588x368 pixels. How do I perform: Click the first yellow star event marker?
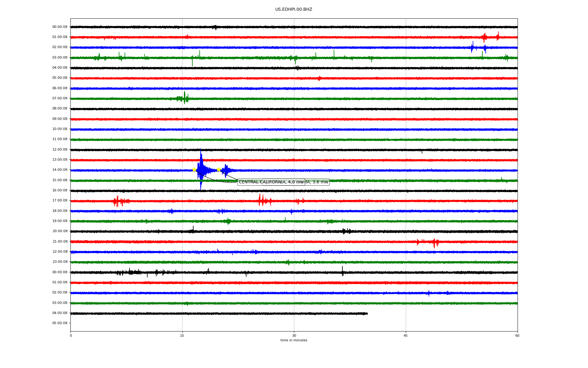pyautogui.click(x=194, y=170)
